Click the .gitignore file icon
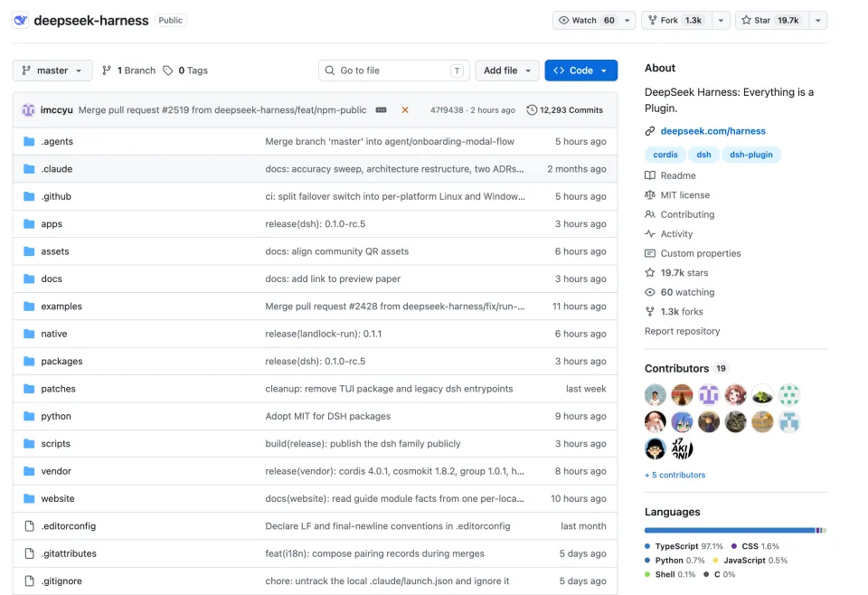The width and height of the screenshot is (868, 595). coord(29,581)
